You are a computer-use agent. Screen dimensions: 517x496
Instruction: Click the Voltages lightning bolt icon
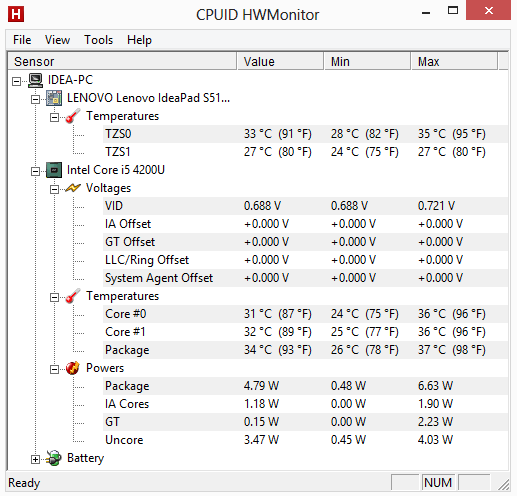pos(73,188)
